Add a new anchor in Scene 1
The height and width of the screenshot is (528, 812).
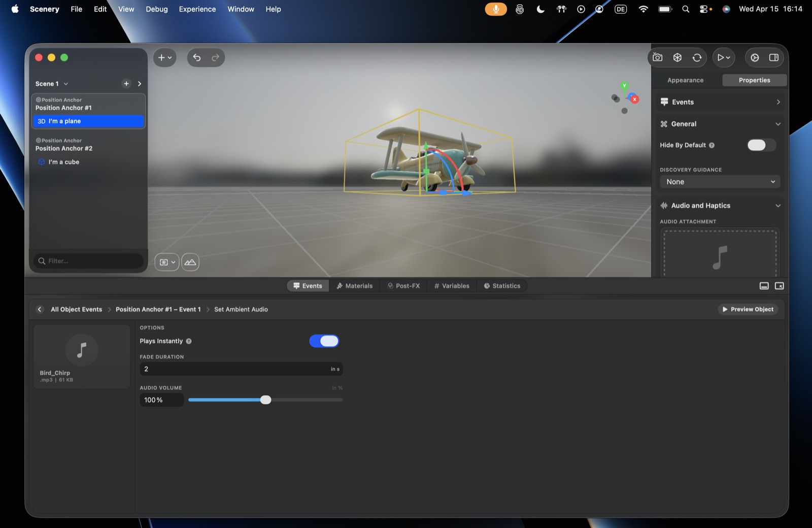126,84
